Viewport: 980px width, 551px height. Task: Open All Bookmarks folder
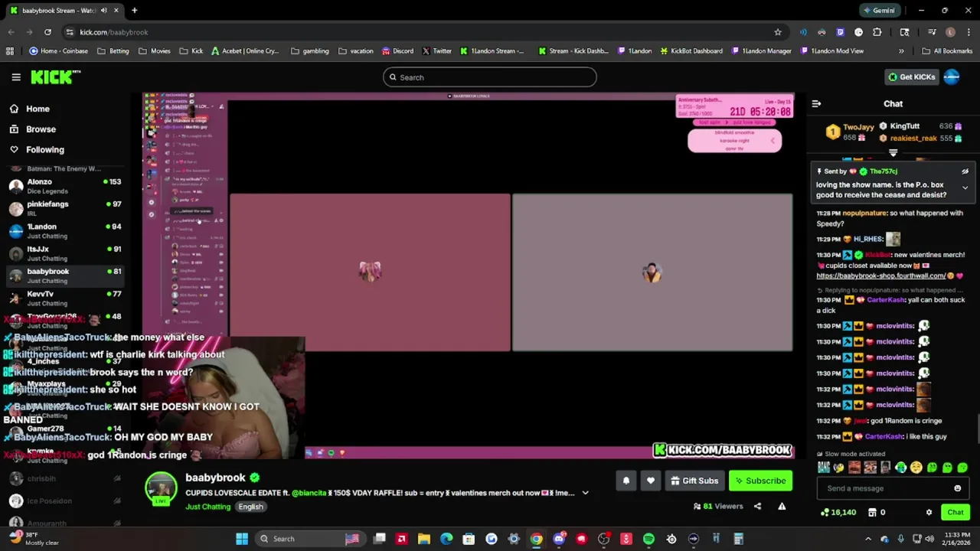(947, 51)
